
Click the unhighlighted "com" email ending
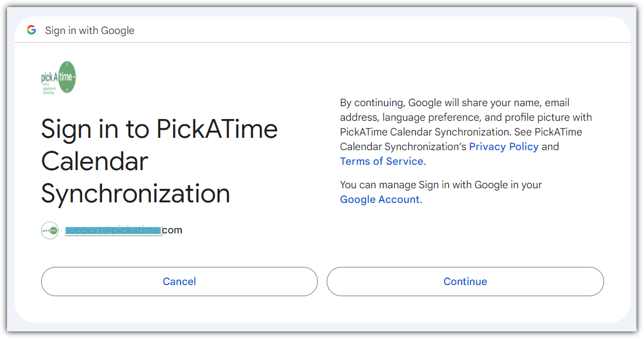[x=172, y=230]
